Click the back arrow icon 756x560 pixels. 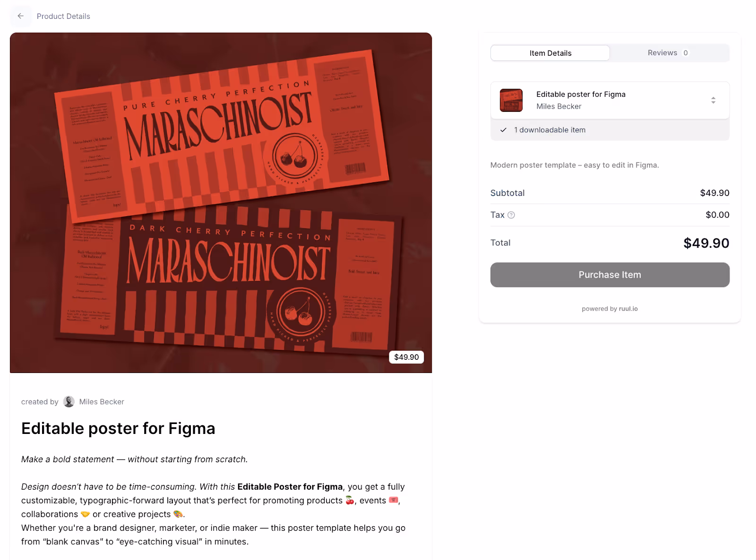click(20, 16)
